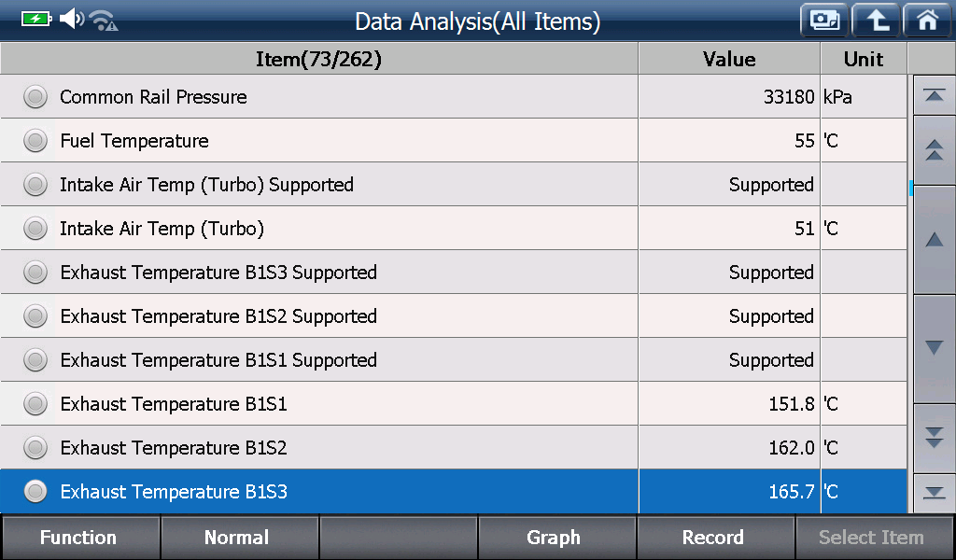Open the home screen icon
Viewport: 956px width, 560px height.
point(928,21)
